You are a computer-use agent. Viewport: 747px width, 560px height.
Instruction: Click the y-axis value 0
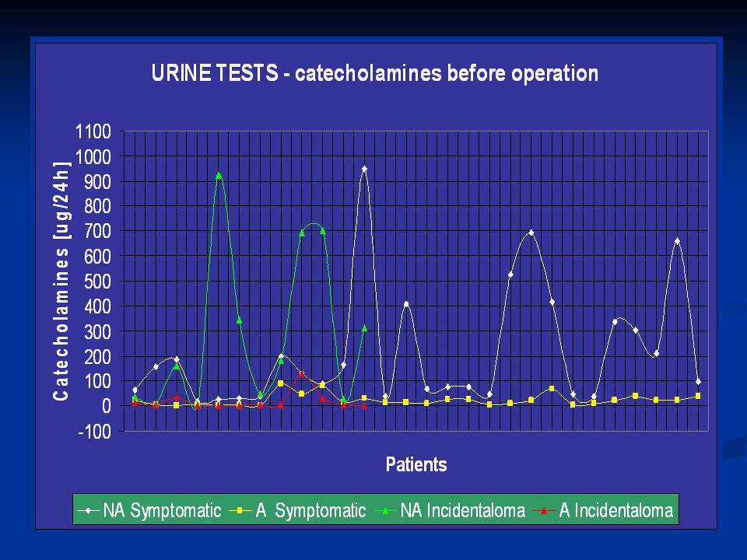tap(106, 407)
